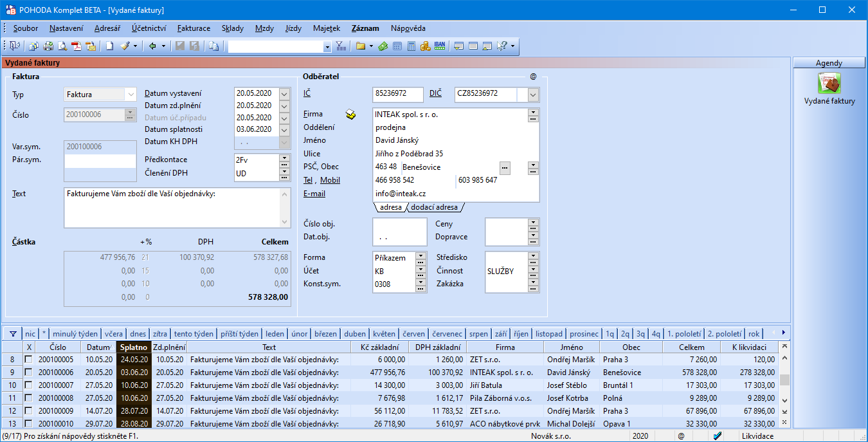The width and height of the screenshot is (868, 442).
Task: Click the first note comment icon
Action: point(459,46)
